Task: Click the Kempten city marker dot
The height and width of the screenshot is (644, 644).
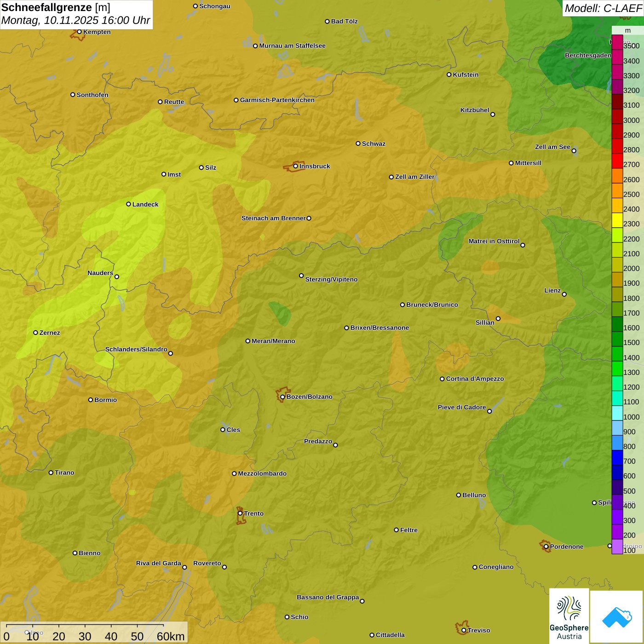Action: click(79, 32)
